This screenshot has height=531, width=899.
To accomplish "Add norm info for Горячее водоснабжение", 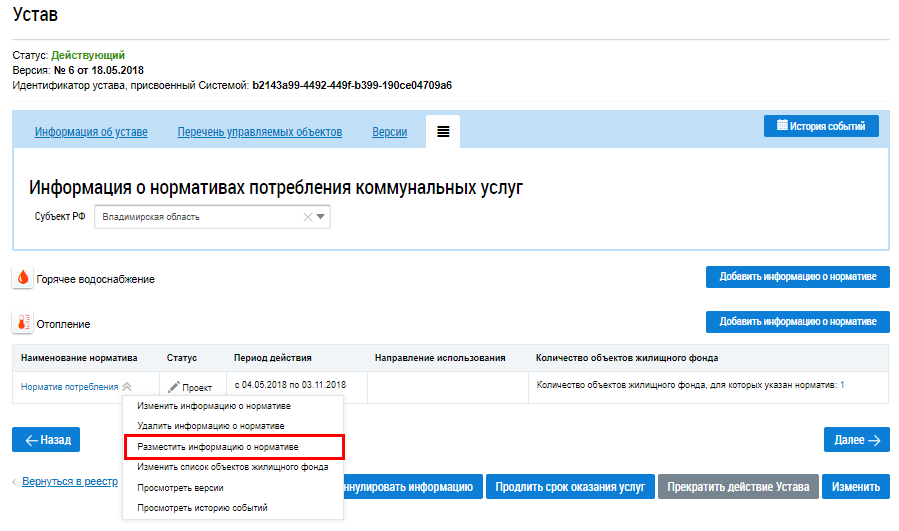I will (x=798, y=276).
